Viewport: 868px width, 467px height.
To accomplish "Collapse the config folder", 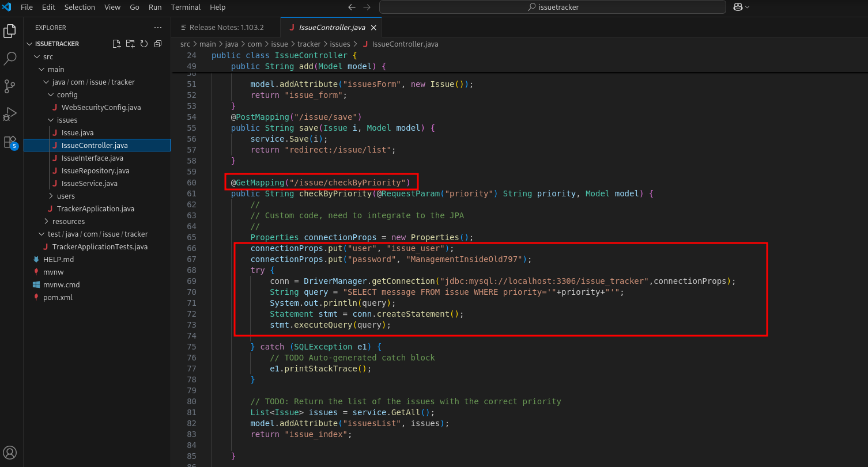I will tap(67, 94).
